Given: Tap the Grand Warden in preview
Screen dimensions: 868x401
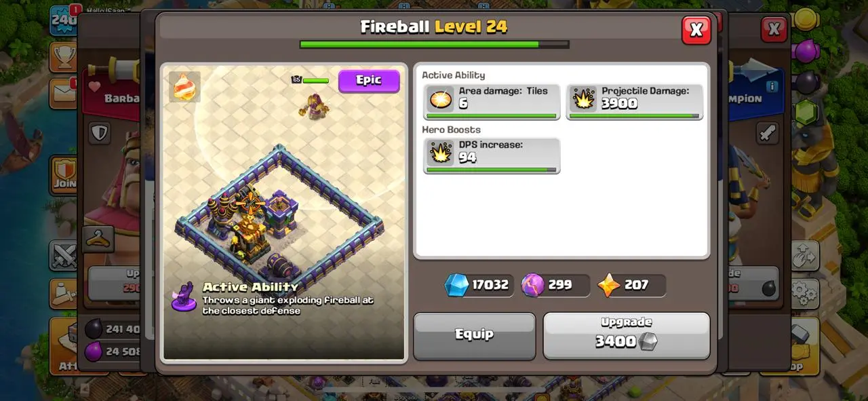Looking at the screenshot, I should (315, 106).
